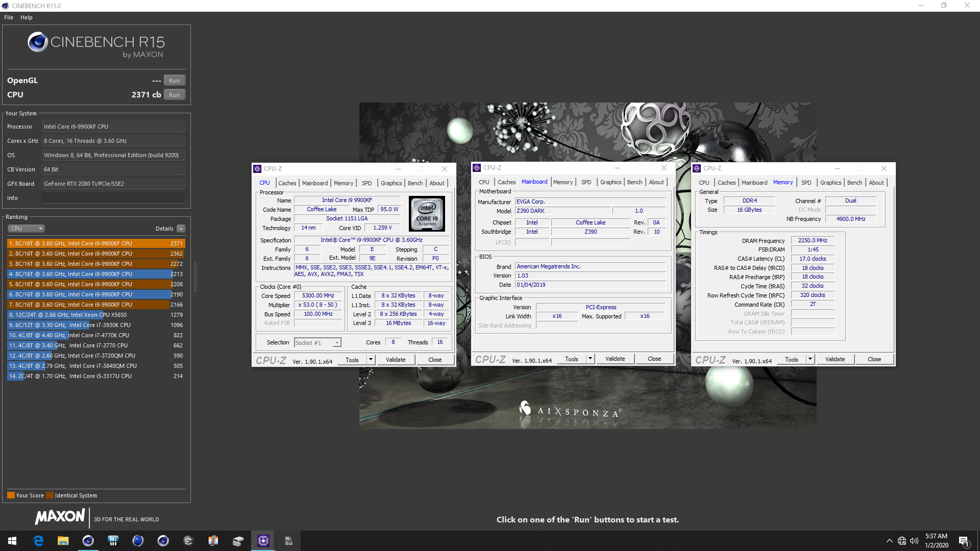Click Tools button in Memory CPU-Z window
Viewport: 980px width, 551px height.
[x=792, y=359]
